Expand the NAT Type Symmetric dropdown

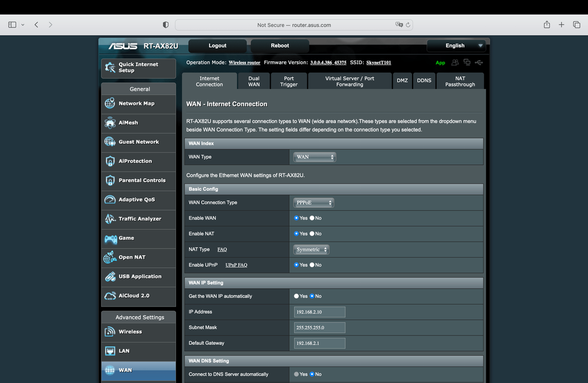(311, 250)
